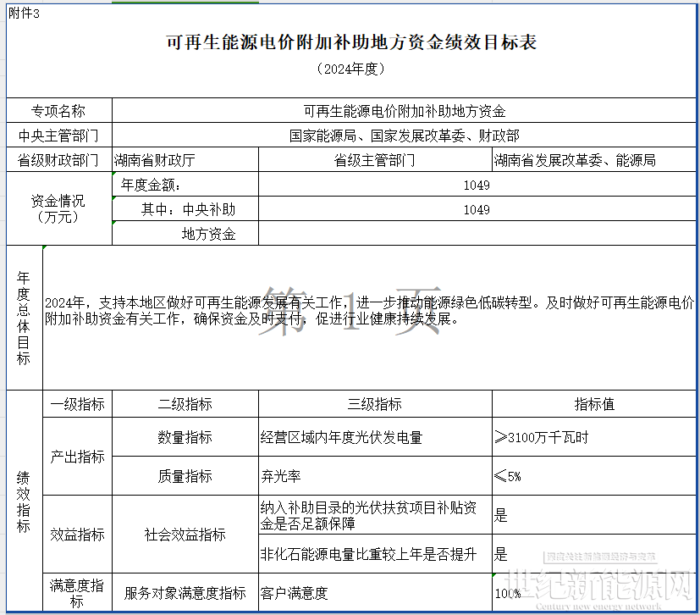
Task: Click the '社会效益指标' cell
Action: (x=185, y=535)
